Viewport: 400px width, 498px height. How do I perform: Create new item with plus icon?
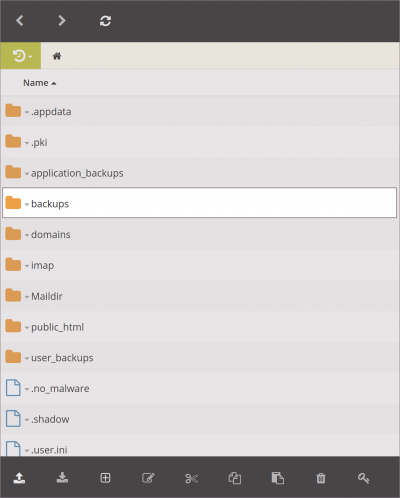(105, 478)
